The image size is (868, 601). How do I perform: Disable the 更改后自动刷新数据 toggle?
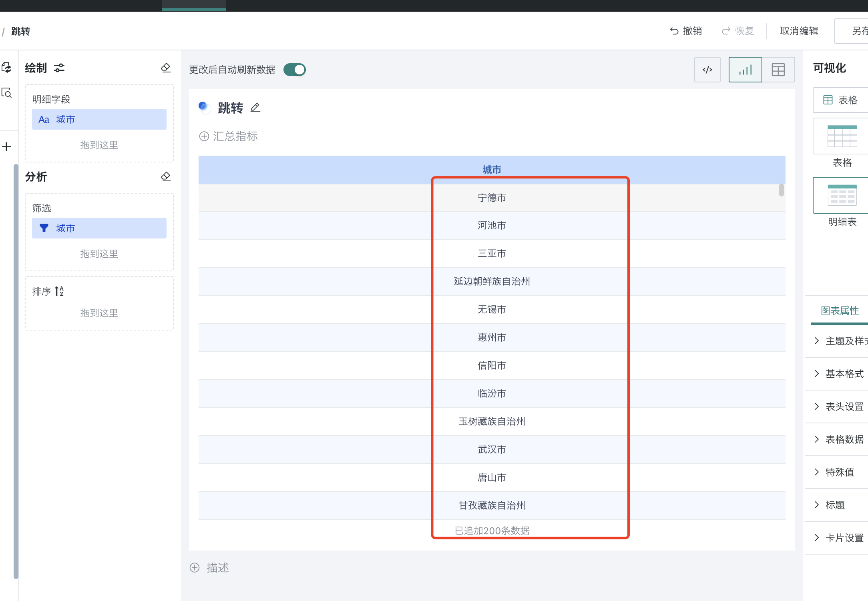pos(294,69)
